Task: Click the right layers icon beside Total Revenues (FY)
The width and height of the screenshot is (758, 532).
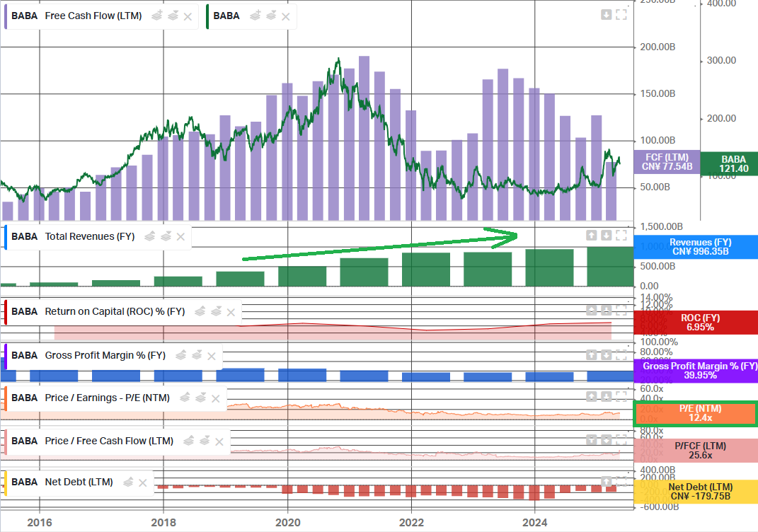Action: 166,236
